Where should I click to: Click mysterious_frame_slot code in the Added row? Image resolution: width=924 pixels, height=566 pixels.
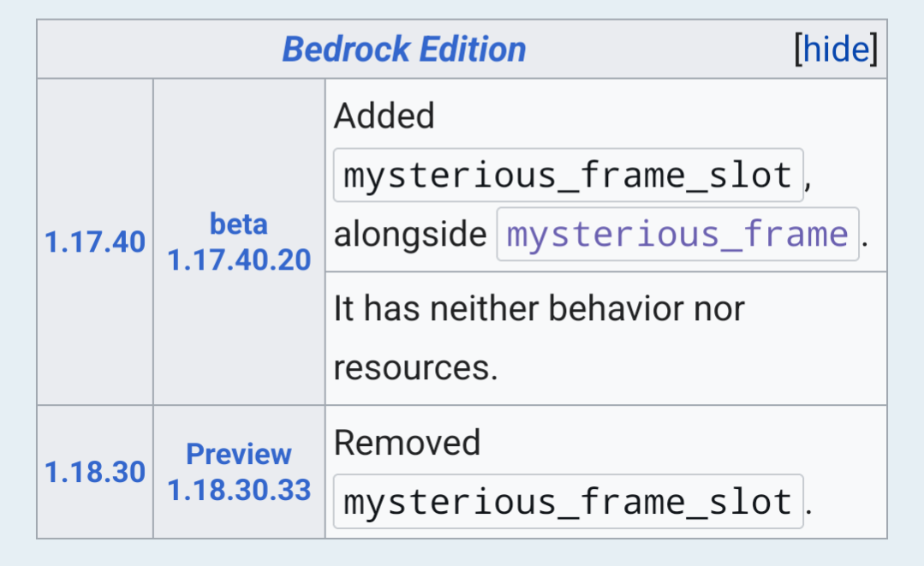click(x=568, y=176)
